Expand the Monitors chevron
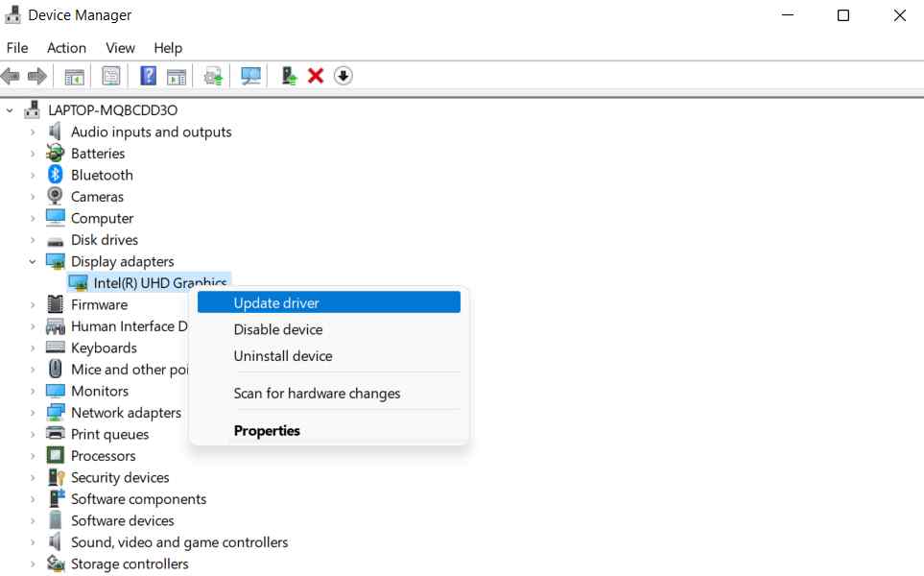The width and height of the screenshot is (924, 576). point(33,391)
